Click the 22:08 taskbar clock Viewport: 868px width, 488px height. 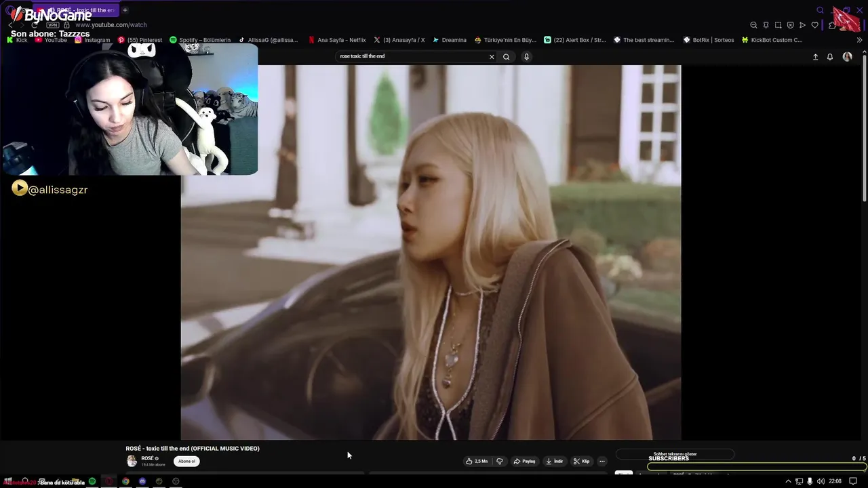(x=835, y=481)
